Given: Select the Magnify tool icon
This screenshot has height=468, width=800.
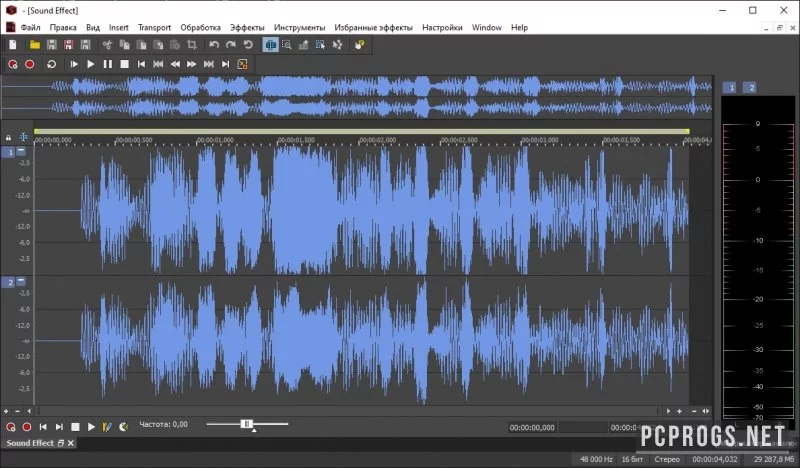Looking at the screenshot, I should pyautogui.click(x=287, y=45).
